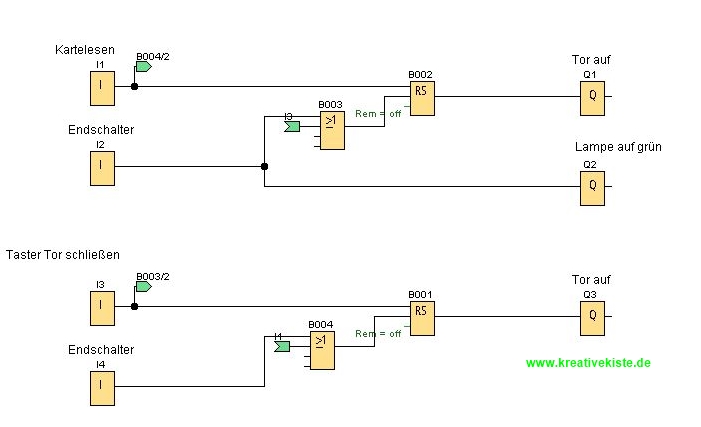The image size is (701, 427).
Task: Select input block I3 for Tor schließen
Action: (102, 307)
